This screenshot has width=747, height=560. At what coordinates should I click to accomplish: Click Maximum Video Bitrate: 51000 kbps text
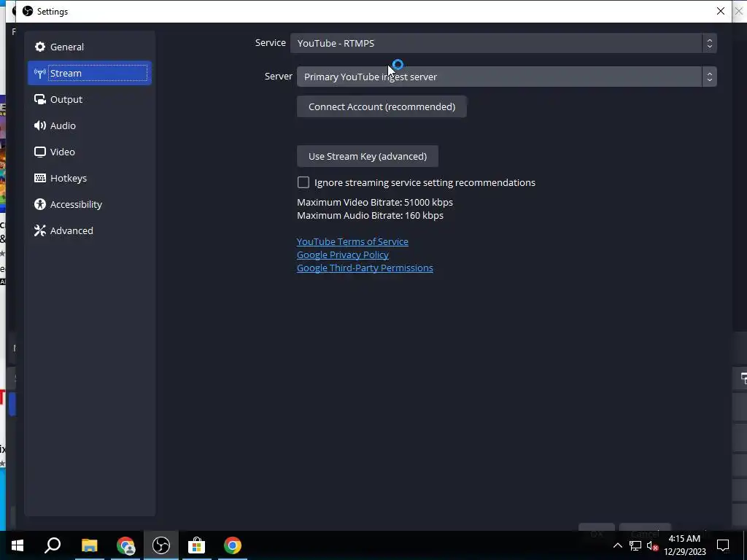(375, 202)
